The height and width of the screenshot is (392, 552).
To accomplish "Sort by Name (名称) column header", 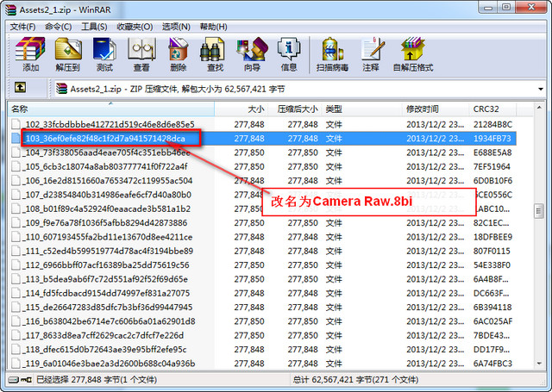I will pos(111,109).
